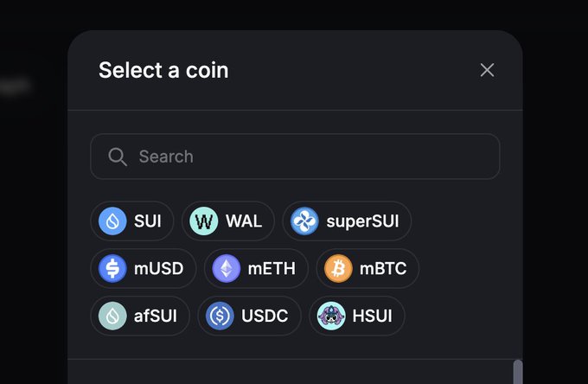This screenshot has height=384, width=588.
Task: Choose the mUSD coin label
Action: click(158, 268)
